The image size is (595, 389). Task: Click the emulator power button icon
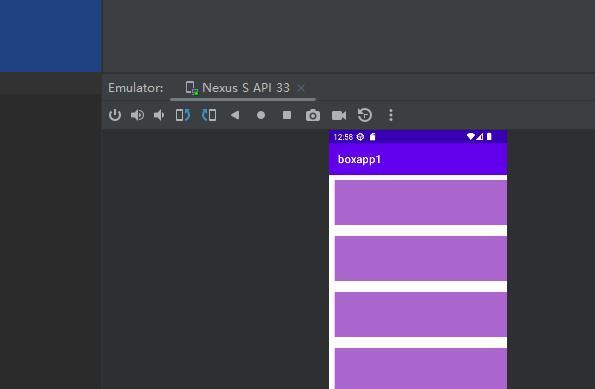click(x=115, y=115)
